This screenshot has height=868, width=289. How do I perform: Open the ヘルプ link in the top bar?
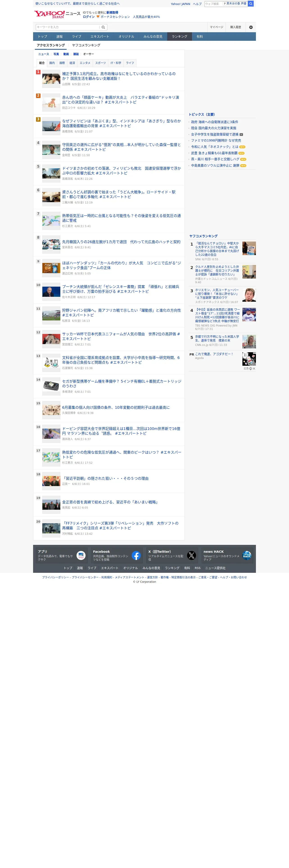point(197,4)
